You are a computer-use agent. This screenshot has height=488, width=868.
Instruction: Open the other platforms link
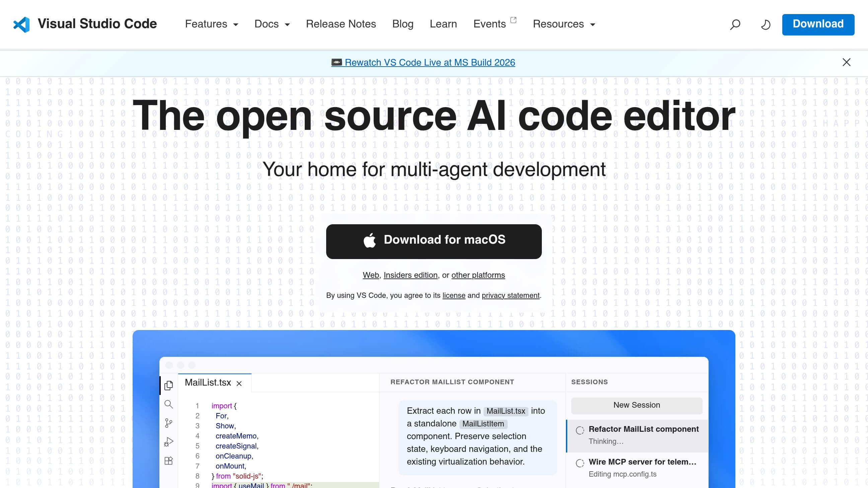478,275
